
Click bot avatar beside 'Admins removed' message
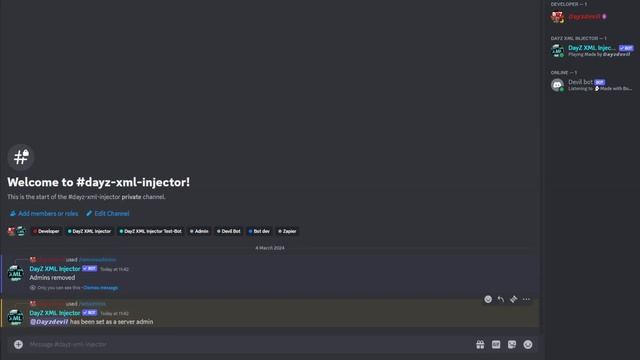[16, 273]
